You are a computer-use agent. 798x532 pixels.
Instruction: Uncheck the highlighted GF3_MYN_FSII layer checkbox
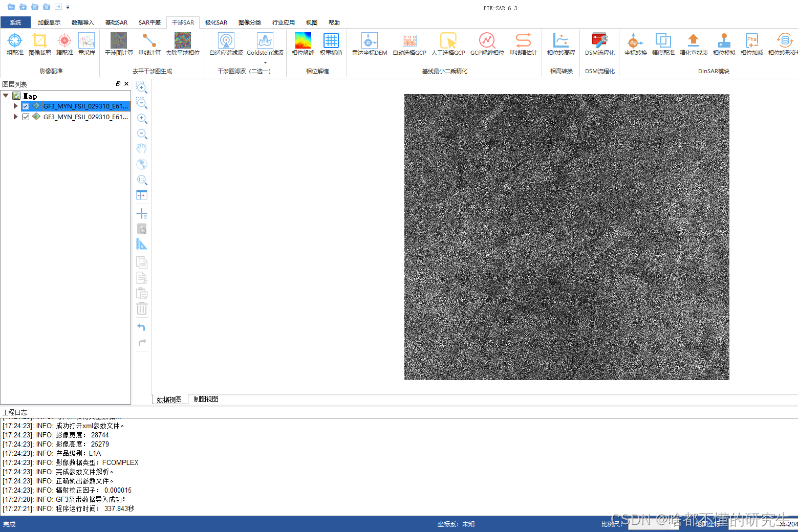click(x=26, y=106)
